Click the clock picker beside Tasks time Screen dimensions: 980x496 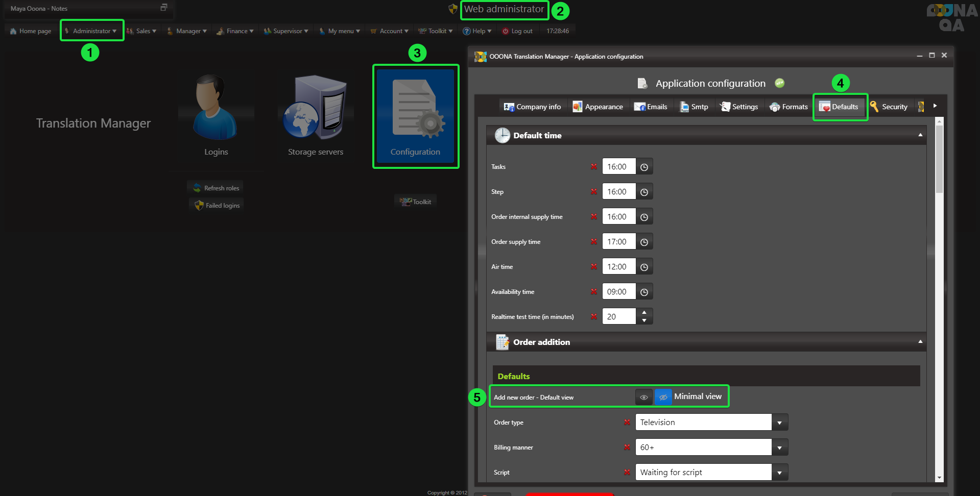pos(644,167)
